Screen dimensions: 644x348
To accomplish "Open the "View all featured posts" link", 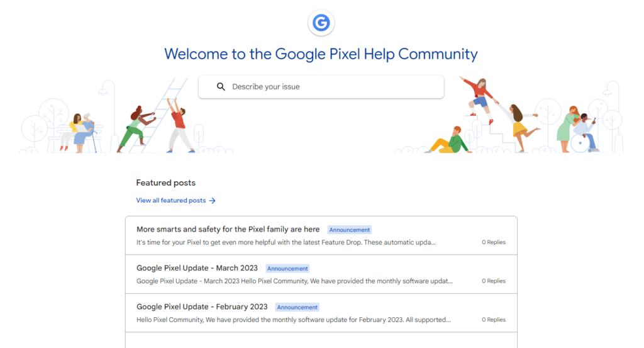I will [171, 201].
